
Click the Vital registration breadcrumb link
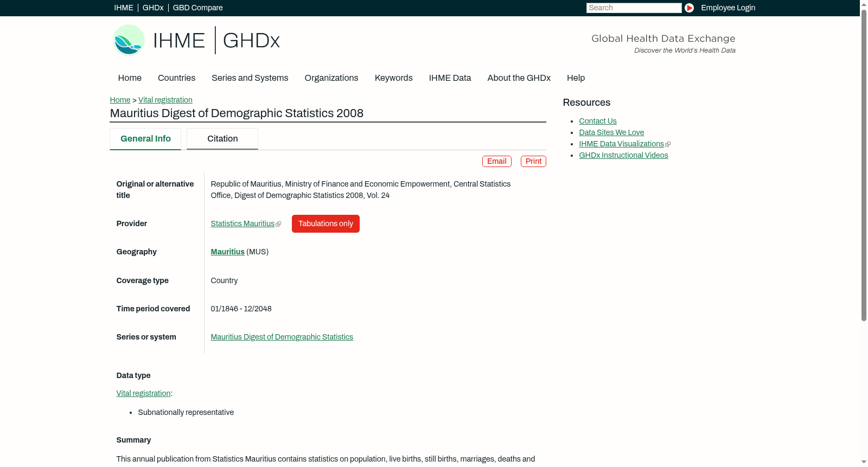165,100
